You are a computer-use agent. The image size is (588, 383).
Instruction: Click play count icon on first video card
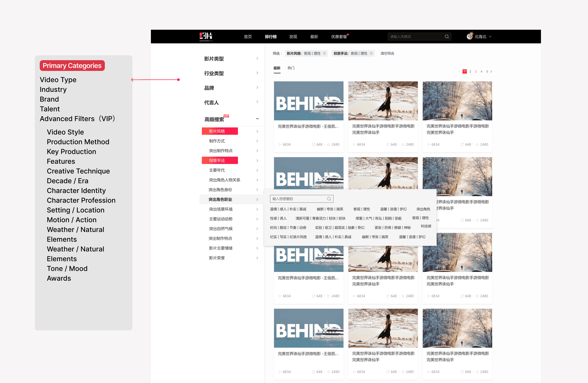[280, 144]
